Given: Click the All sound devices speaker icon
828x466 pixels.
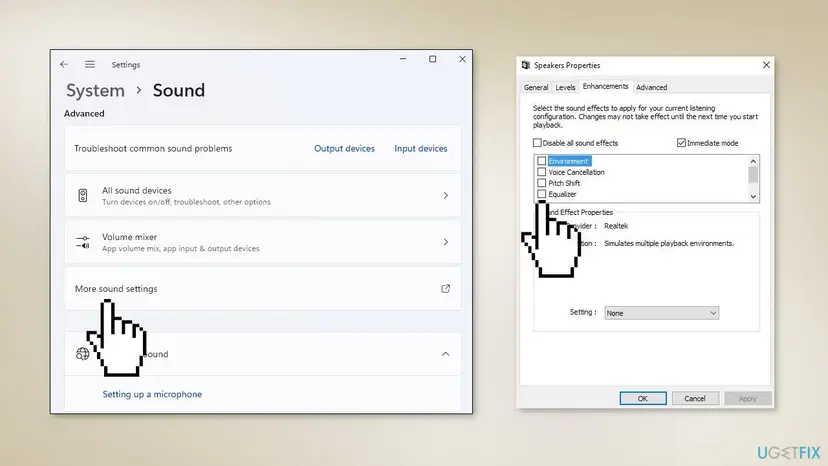Looking at the screenshot, I should [x=83, y=195].
